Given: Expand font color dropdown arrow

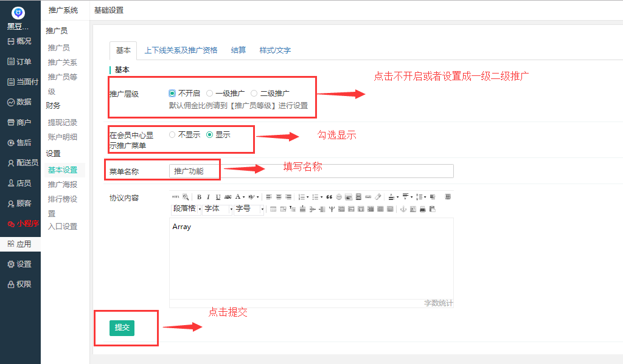Looking at the screenshot, I should (243, 197).
